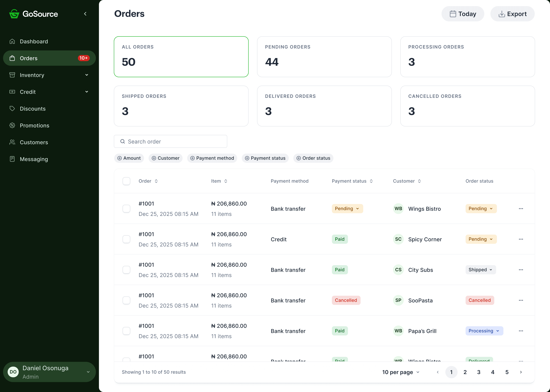Go to page 3 of results
Image resolution: width=550 pixels, height=392 pixels.
pyautogui.click(x=479, y=372)
